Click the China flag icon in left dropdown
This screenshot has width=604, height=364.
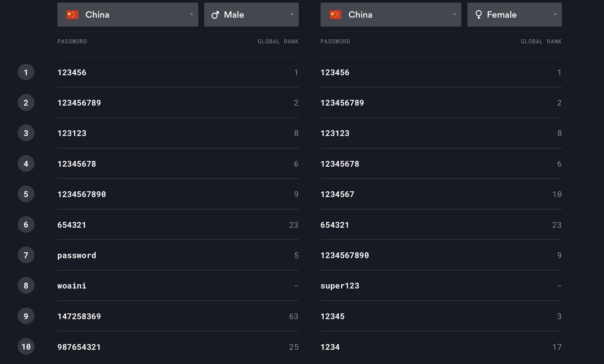click(72, 14)
